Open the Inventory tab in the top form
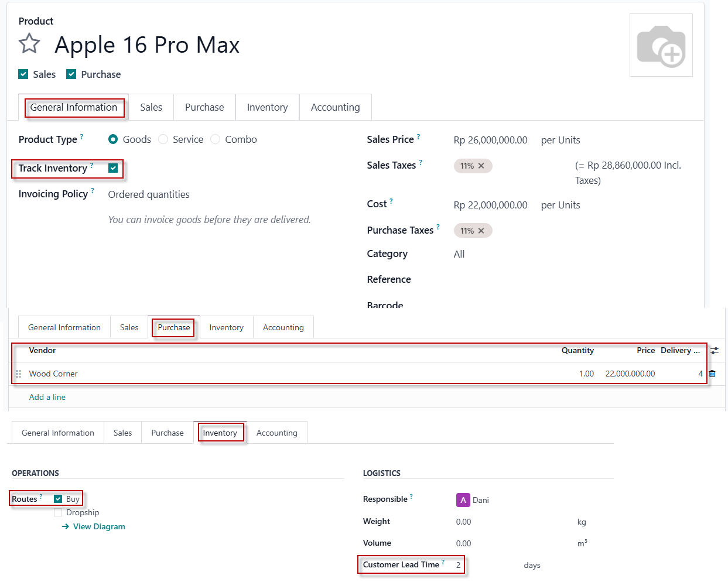The image size is (728, 582). tap(267, 107)
